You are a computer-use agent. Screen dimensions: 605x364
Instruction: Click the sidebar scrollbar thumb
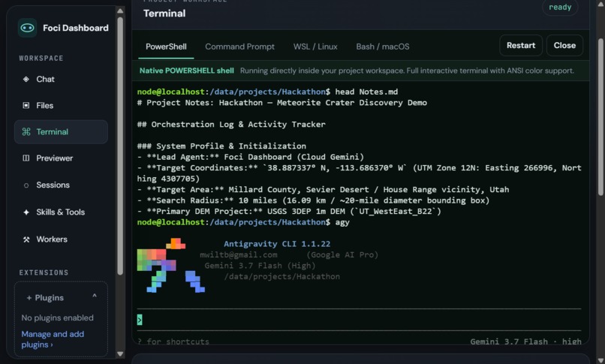tap(120, 146)
